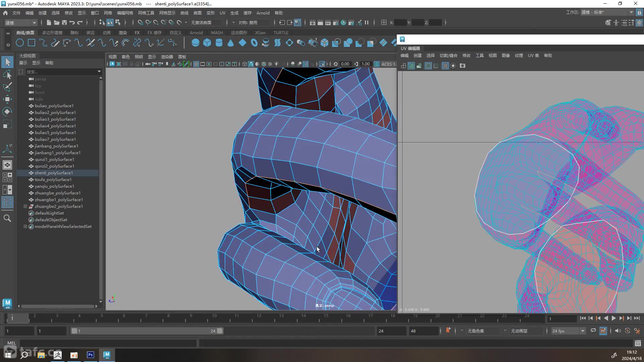Create a NURBS sphere from the shelf
The width and height of the screenshot is (644, 362).
coord(195,43)
